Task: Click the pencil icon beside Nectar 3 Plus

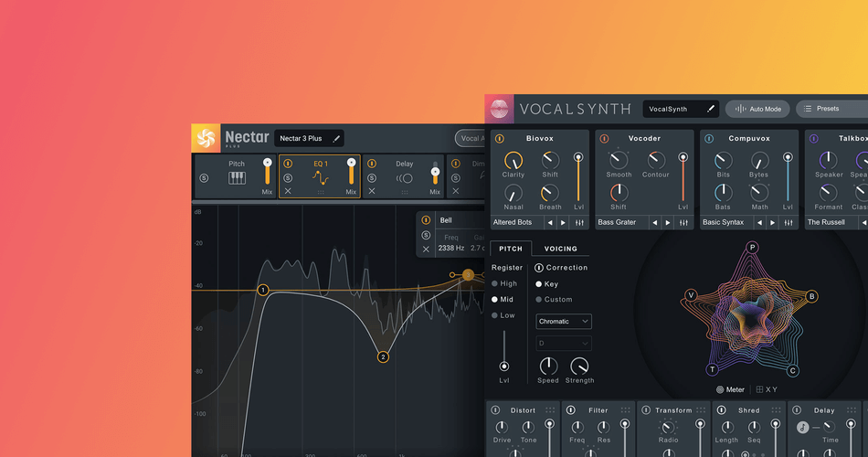Action: 336,139
